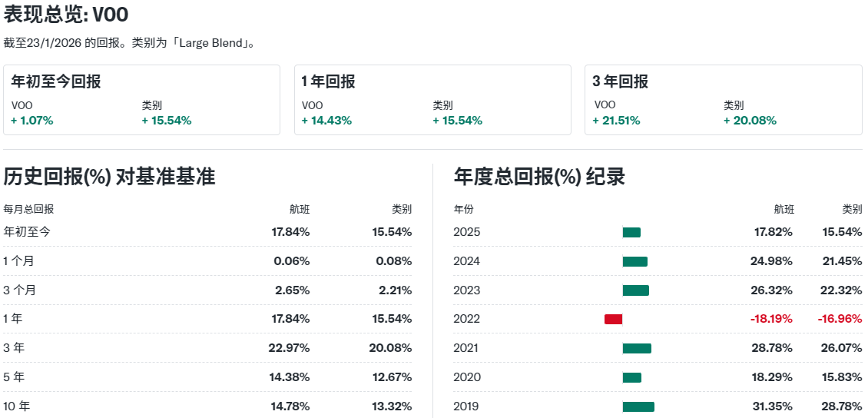868x418 pixels.
Task: Click the 12.67% category value
Action: click(x=392, y=377)
